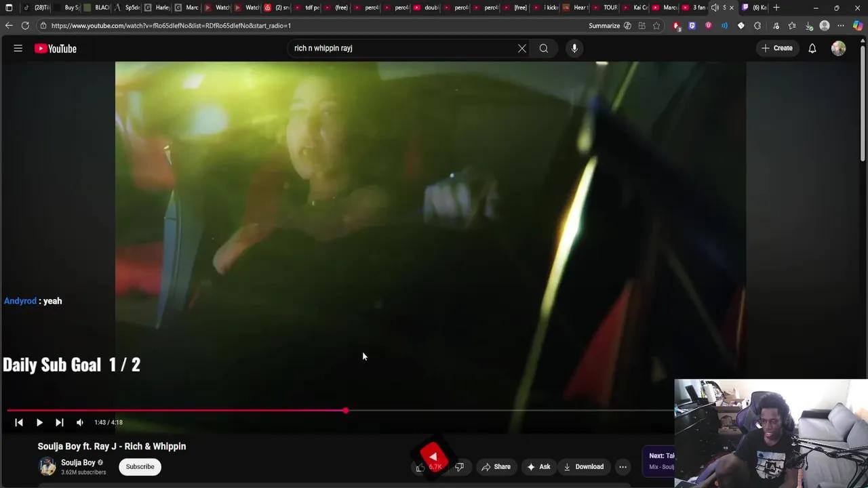The width and height of the screenshot is (868, 488).
Task: Click the 1:43 / 4:18 time display
Action: pyautogui.click(x=108, y=422)
